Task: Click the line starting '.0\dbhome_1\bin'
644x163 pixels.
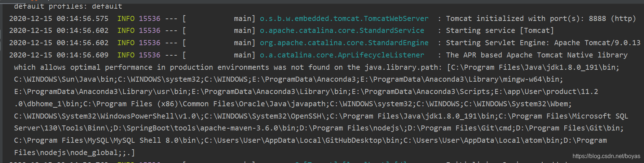Action: tap(293, 104)
